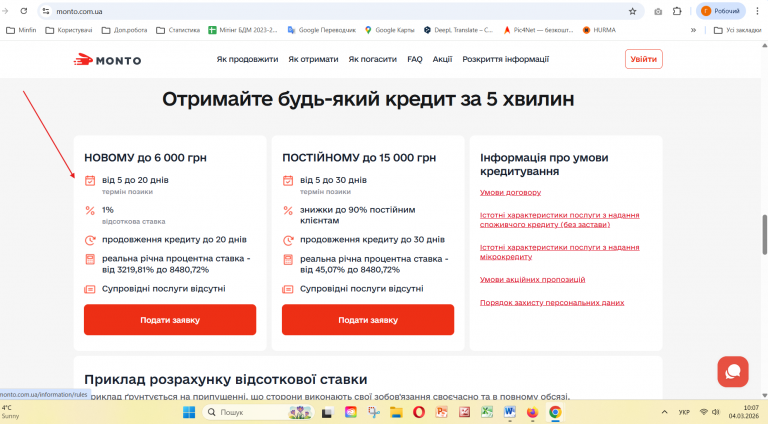
Task: Click the percent icon beside 1% rate
Action: (90, 211)
